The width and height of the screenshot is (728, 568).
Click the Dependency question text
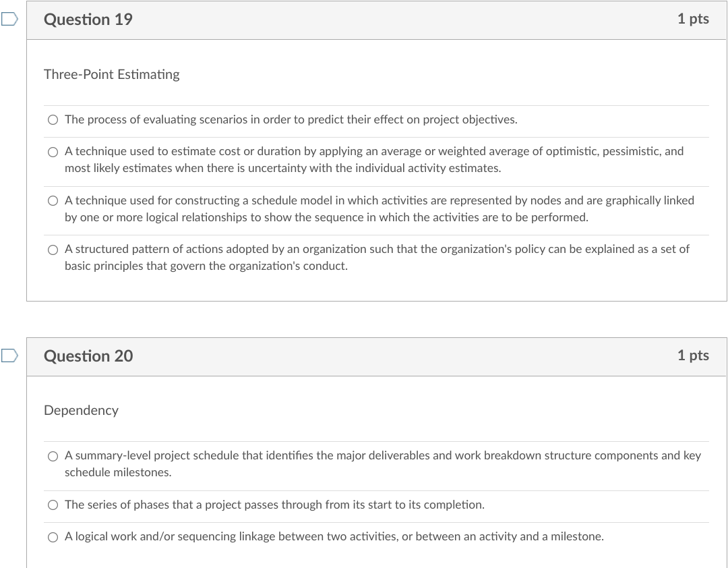[81, 410]
